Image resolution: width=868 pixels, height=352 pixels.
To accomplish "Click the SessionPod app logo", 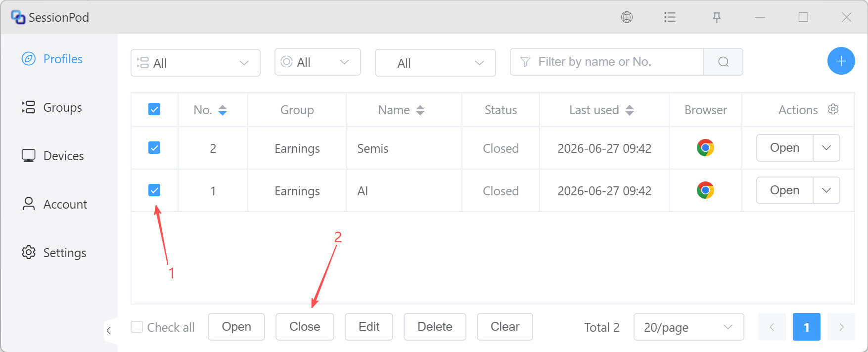I will [x=18, y=17].
